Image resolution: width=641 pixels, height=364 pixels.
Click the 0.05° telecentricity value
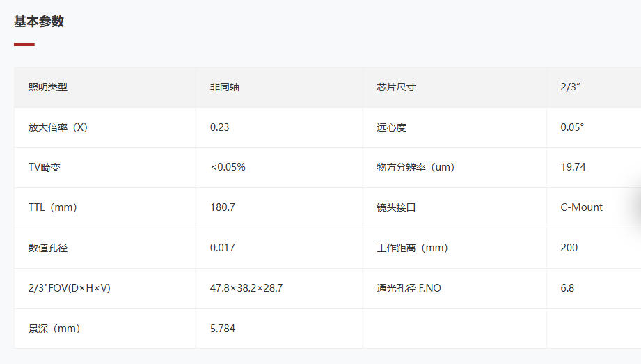click(x=572, y=127)
